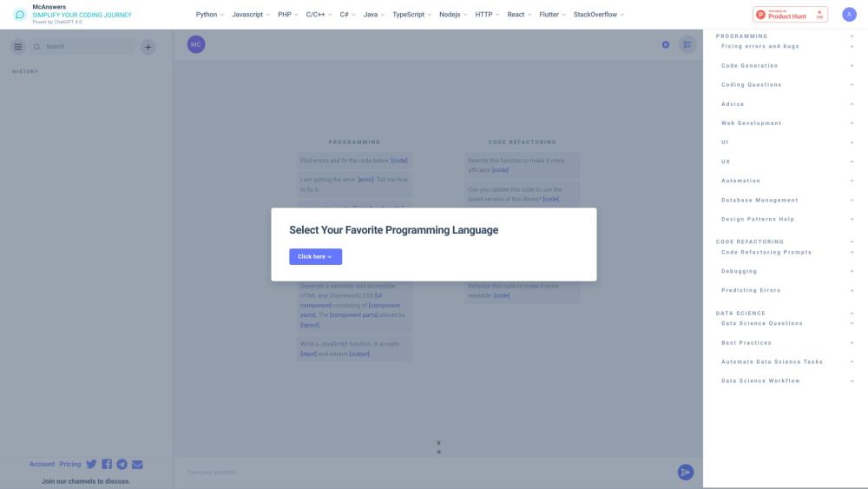Click the plus icon to start new chat

[x=148, y=47]
